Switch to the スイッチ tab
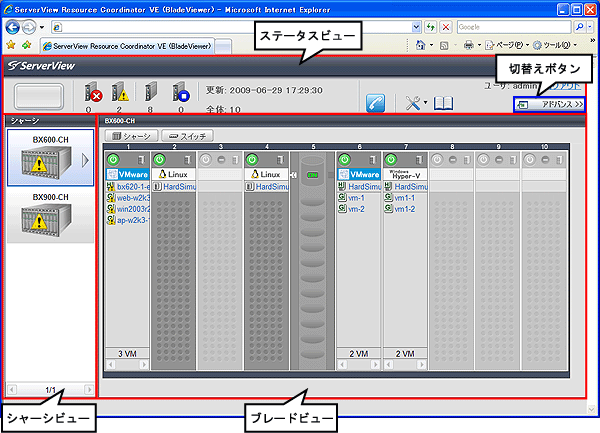This screenshot has height=433, width=600. click(x=187, y=136)
